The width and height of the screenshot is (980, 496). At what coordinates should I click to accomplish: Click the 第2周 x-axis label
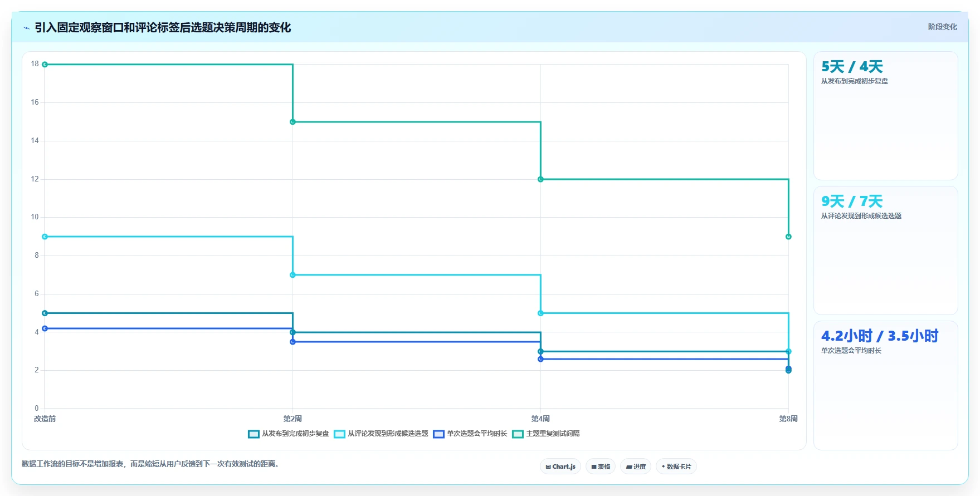(292, 419)
